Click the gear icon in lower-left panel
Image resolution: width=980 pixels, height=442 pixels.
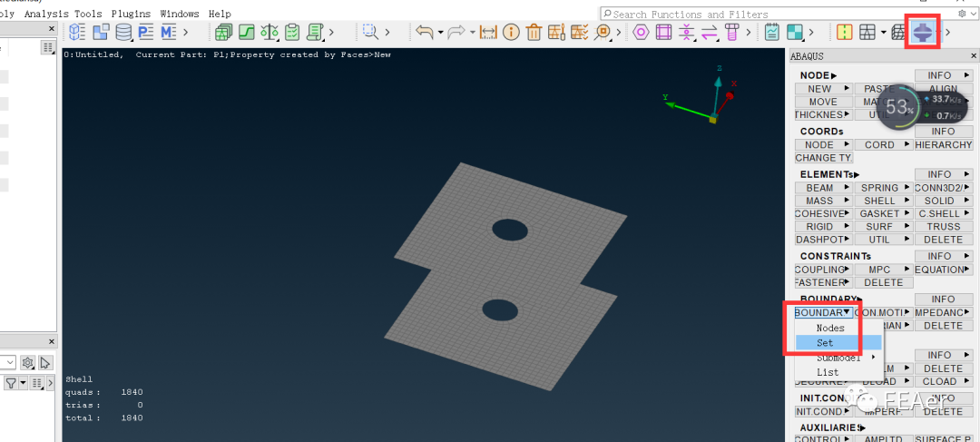[x=27, y=363]
